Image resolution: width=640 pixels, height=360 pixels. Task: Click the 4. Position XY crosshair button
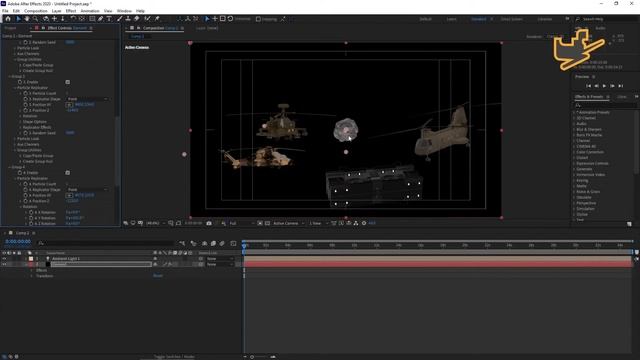69,196
